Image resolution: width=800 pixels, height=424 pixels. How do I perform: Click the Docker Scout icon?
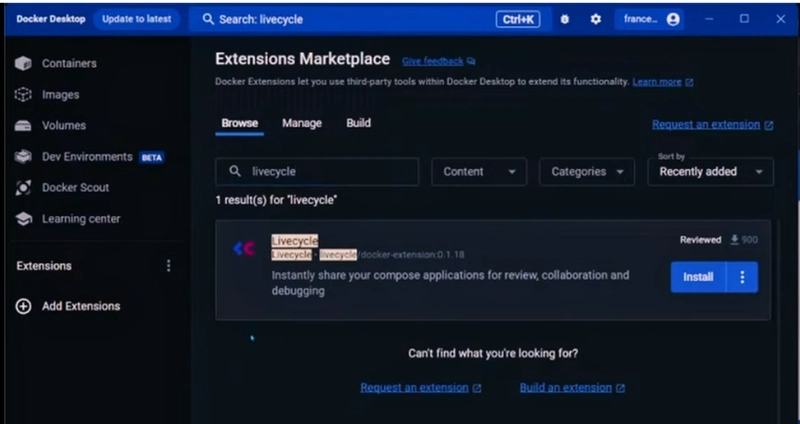(x=23, y=188)
